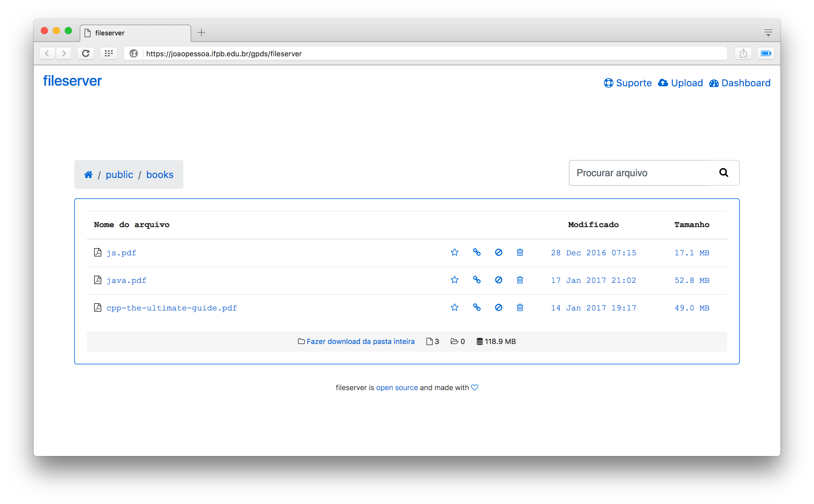
Task: Open the open source footer link
Action: point(397,387)
